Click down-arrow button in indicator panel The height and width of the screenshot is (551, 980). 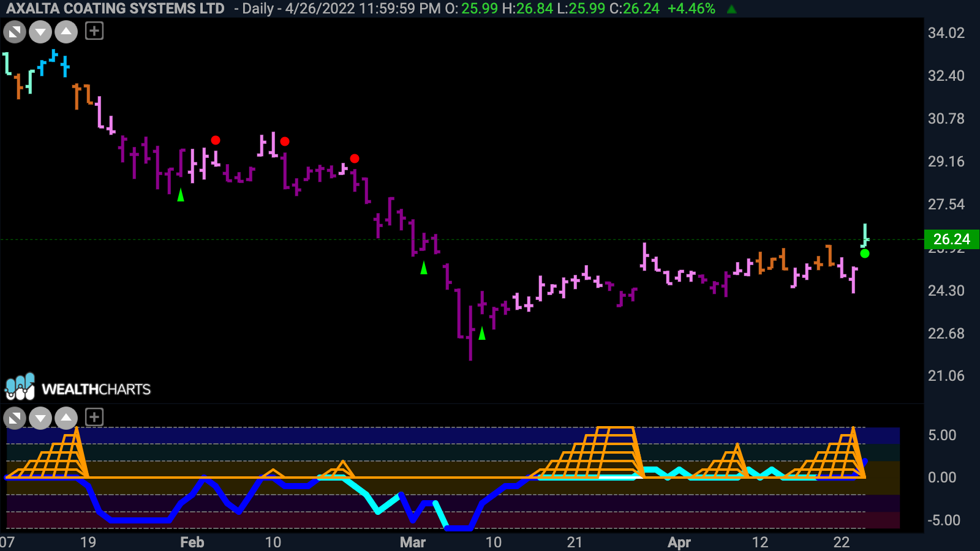click(x=40, y=419)
